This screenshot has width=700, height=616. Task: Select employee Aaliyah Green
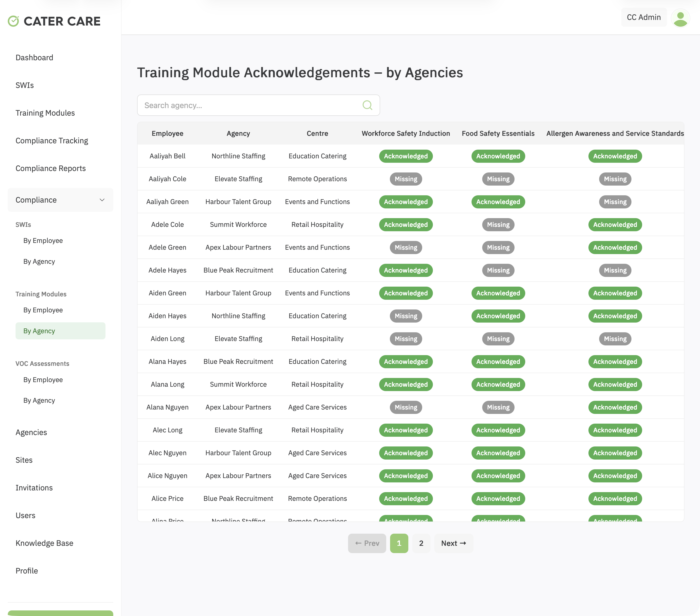pyautogui.click(x=167, y=202)
